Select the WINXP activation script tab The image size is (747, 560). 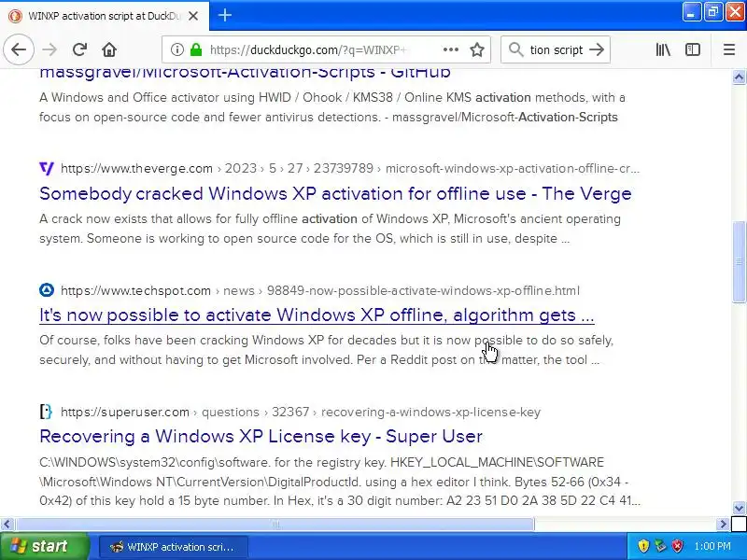coord(105,16)
